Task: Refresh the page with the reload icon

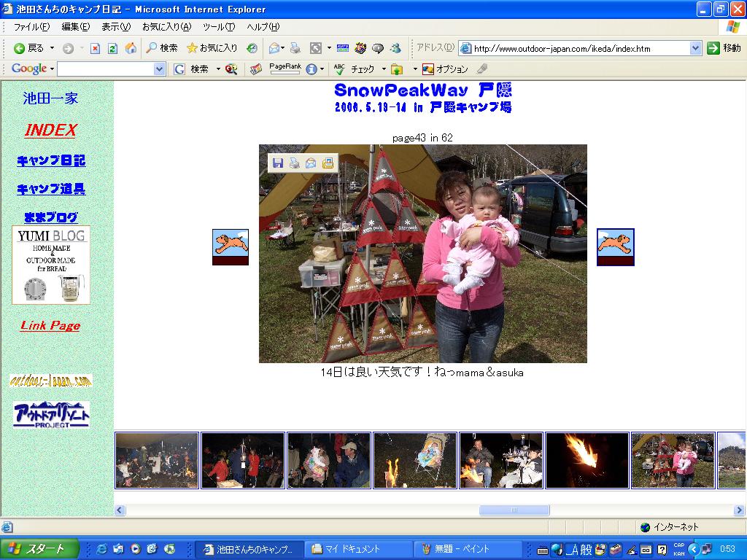Action: click(x=112, y=48)
